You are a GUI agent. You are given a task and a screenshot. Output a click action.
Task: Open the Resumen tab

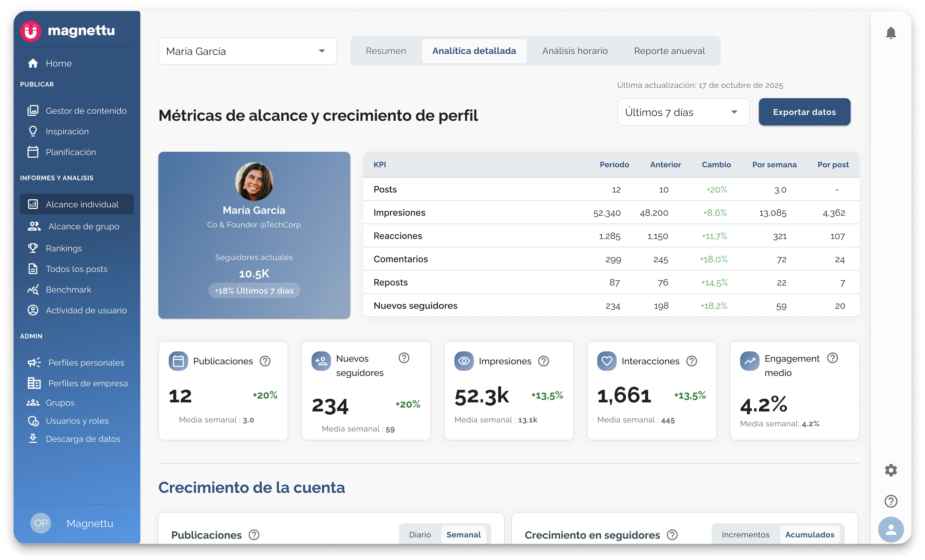[x=386, y=51]
